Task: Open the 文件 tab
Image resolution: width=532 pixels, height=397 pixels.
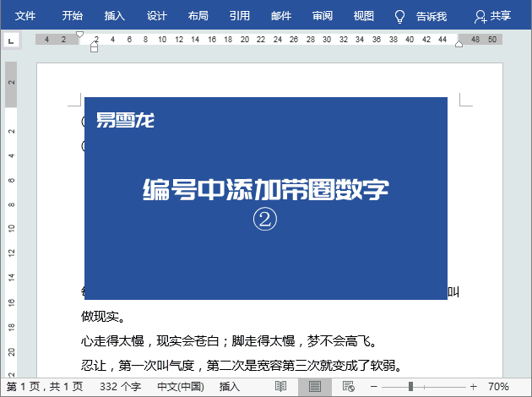Action: click(25, 15)
